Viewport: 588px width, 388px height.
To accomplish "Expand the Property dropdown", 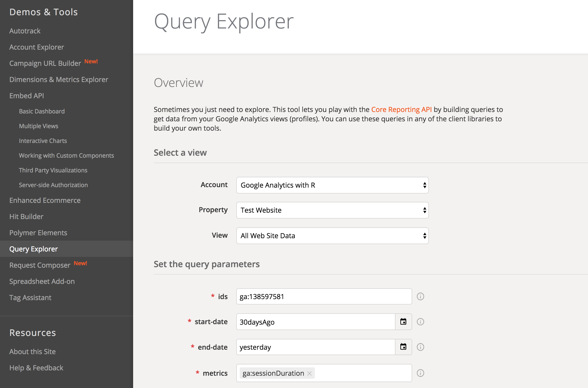I will (x=332, y=210).
